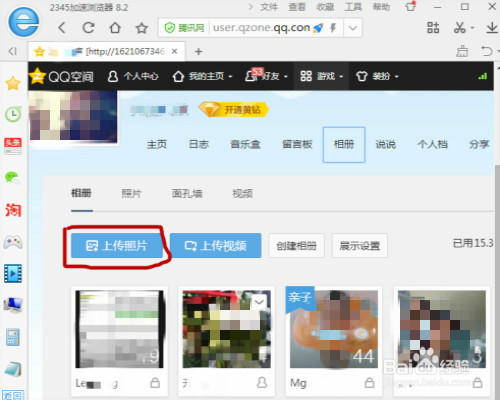The image size is (500, 400).
Task: Open the WeChat icon in sidebar
Action: 13,177
